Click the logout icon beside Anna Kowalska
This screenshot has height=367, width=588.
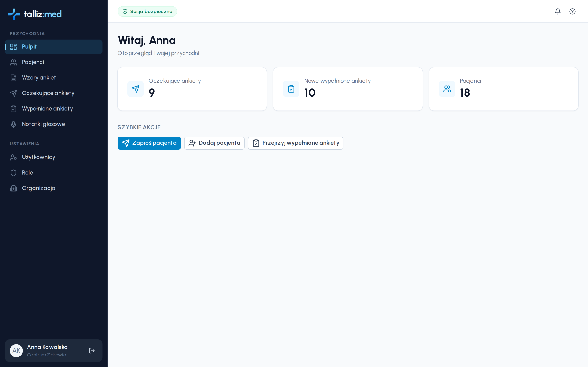click(x=92, y=350)
